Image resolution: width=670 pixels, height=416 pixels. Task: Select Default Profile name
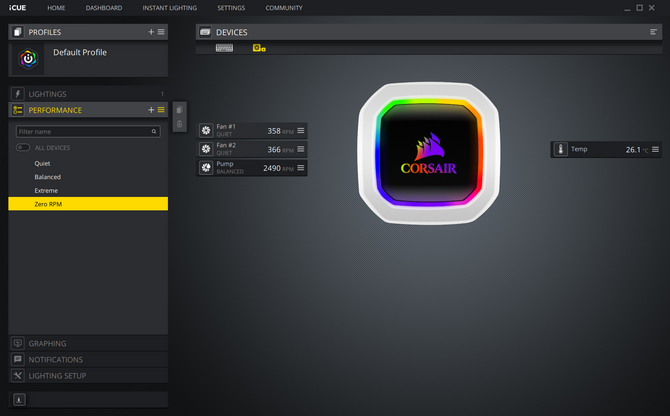tap(80, 53)
